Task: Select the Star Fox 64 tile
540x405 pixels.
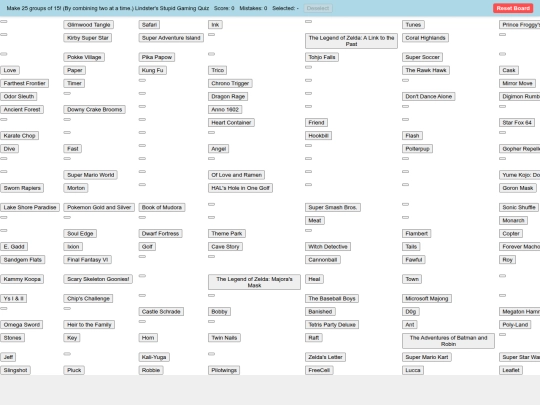Action: (x=517, y=123)
